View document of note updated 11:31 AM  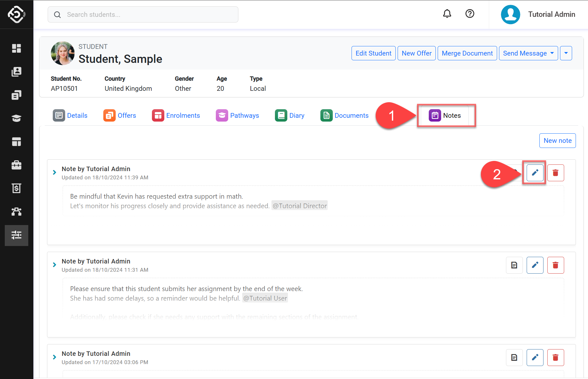pos(514,265)
